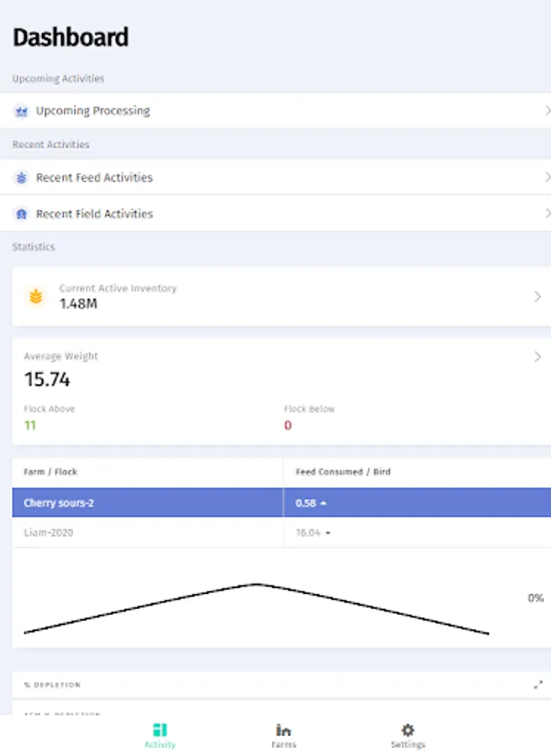551x756 pixels.
Task: Open Average Weight details chevron
Action: (x=538, y=357)
